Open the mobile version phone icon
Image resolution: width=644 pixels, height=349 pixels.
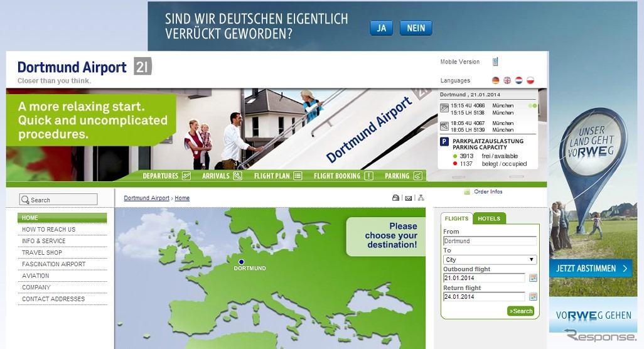[495, 62]
